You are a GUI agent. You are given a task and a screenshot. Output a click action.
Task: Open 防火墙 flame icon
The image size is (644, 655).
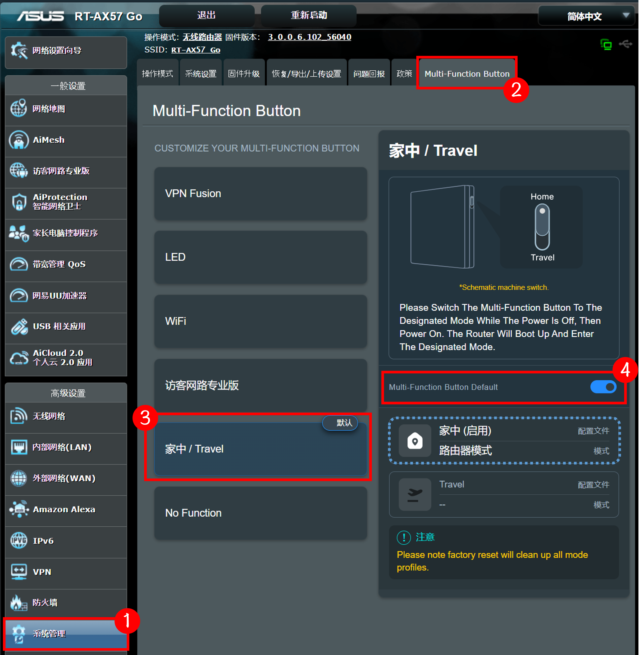click(19, 603)
